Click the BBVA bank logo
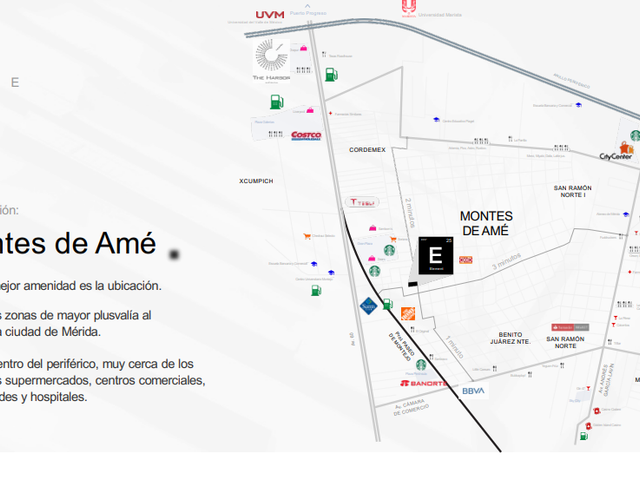This screenshot has height=480, width=640. (x=473, y=391)
